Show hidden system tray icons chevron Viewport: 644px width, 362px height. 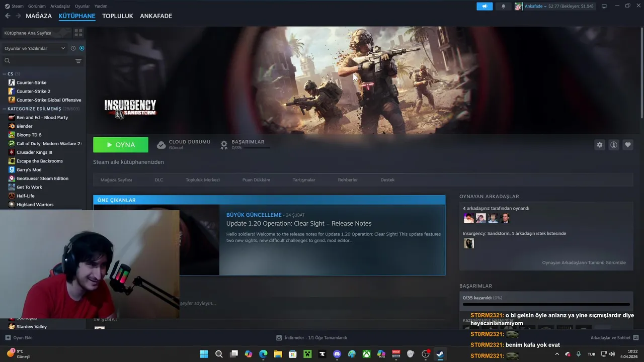click(x=557, y=354)
